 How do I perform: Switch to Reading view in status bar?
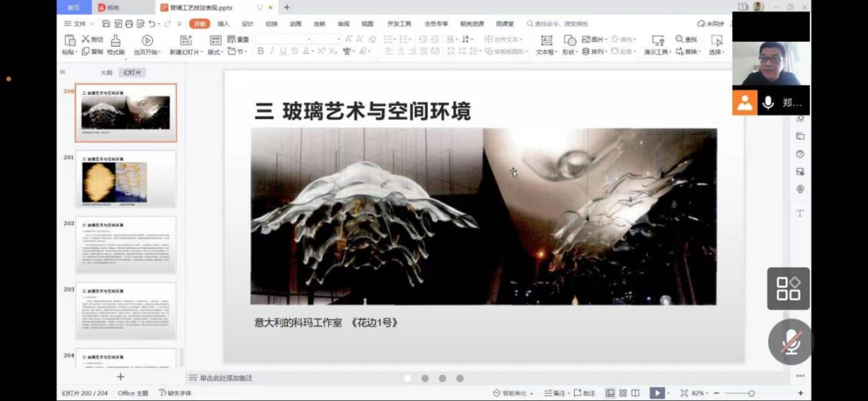click(x=636, y=393)
